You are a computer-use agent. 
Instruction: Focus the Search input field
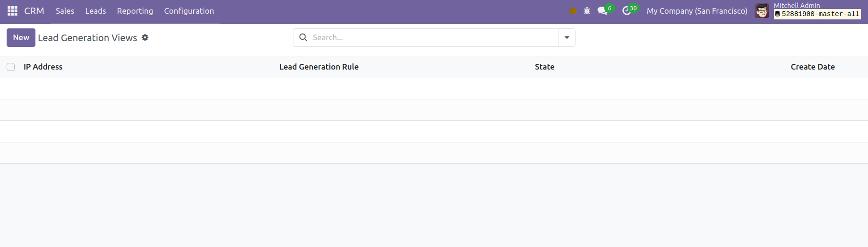coord(434,37)
